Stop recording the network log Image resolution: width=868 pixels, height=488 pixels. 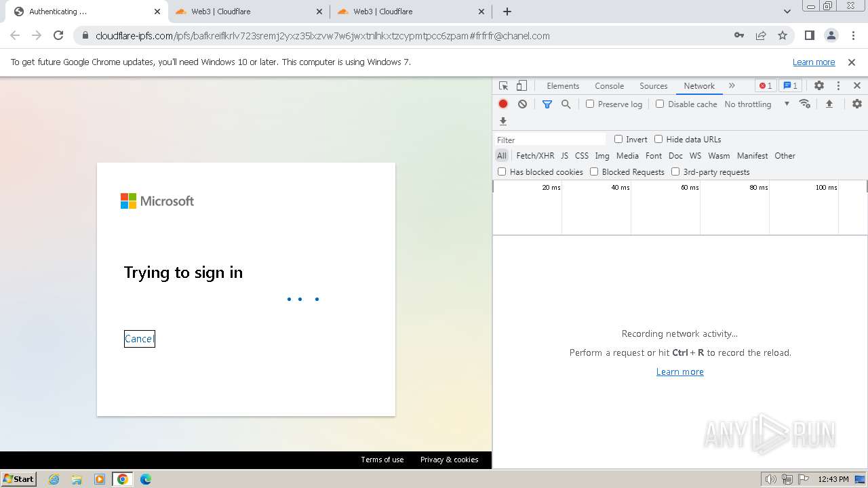(503, 104)
